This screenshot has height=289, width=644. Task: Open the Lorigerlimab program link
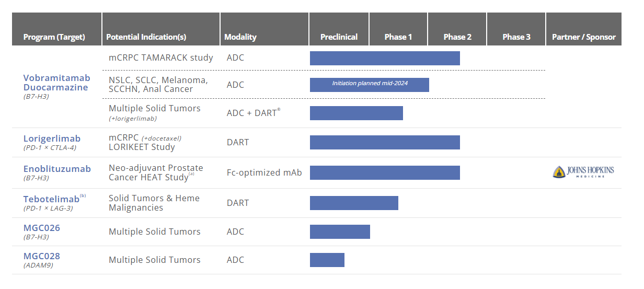pyautogui.click(x=52, y=138)
